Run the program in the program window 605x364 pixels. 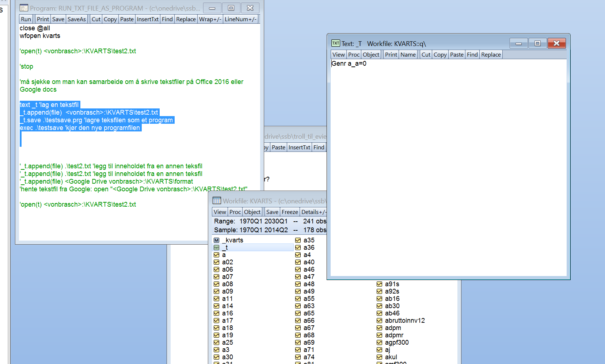coord(26,19)
